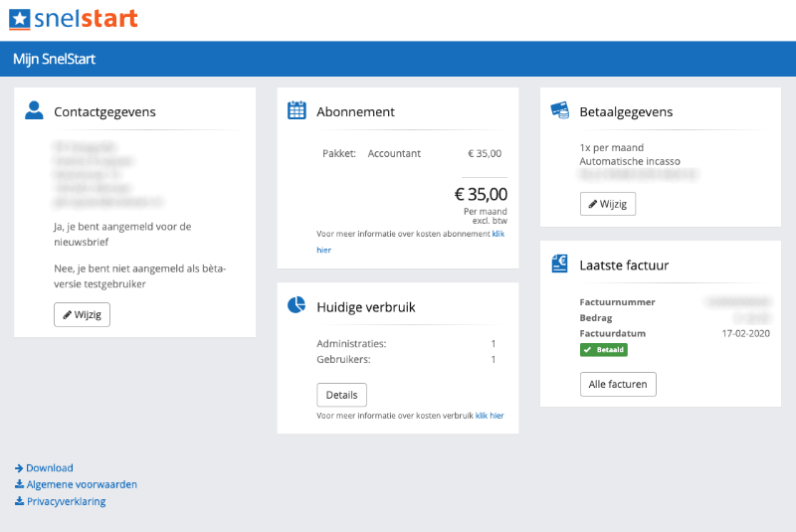Select the Abonnement heading
Viewport: 796px width, 532px height.
tap(355, 111)
